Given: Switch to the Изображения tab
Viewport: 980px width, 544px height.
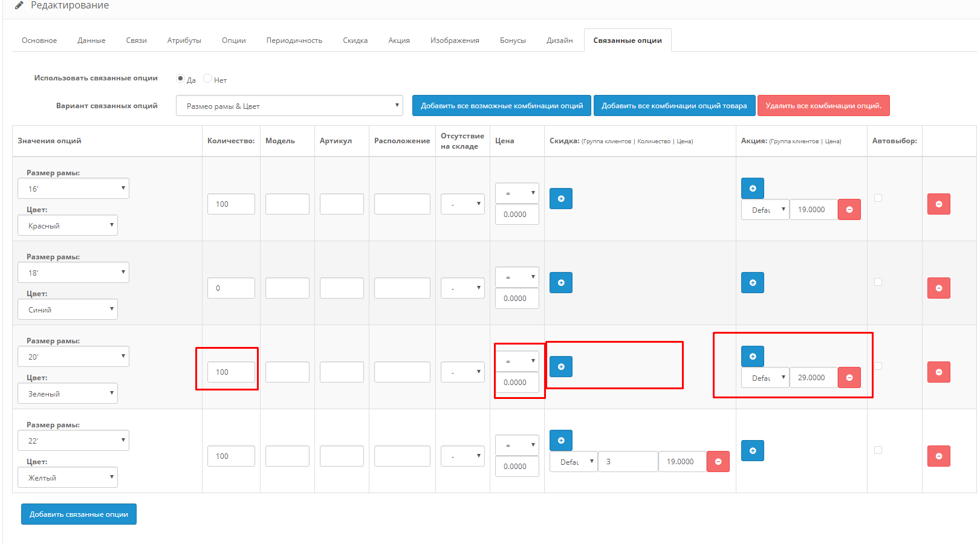Looking at the screenshot, I should tap(455, 40).
